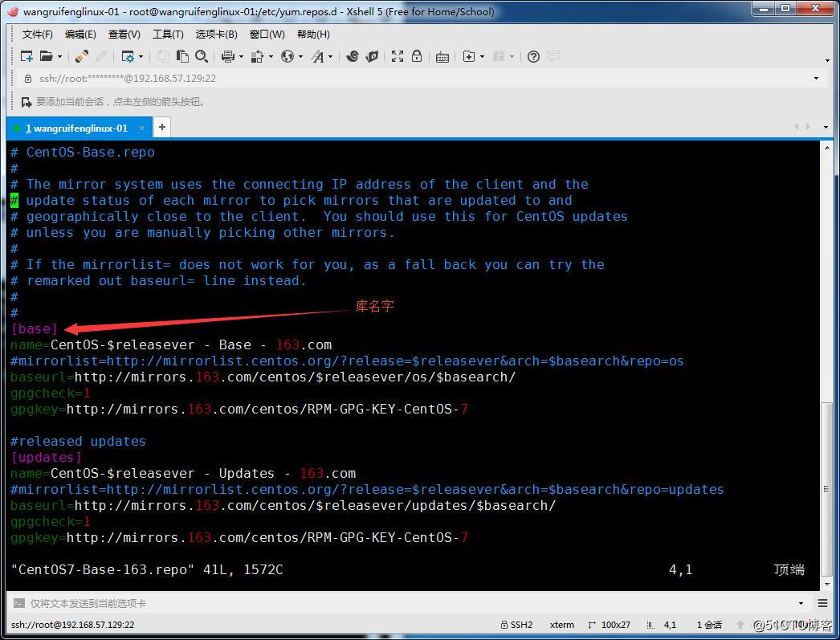Click the add current session arrow icon
Screen dimensions: 840x640
(26, 102)
